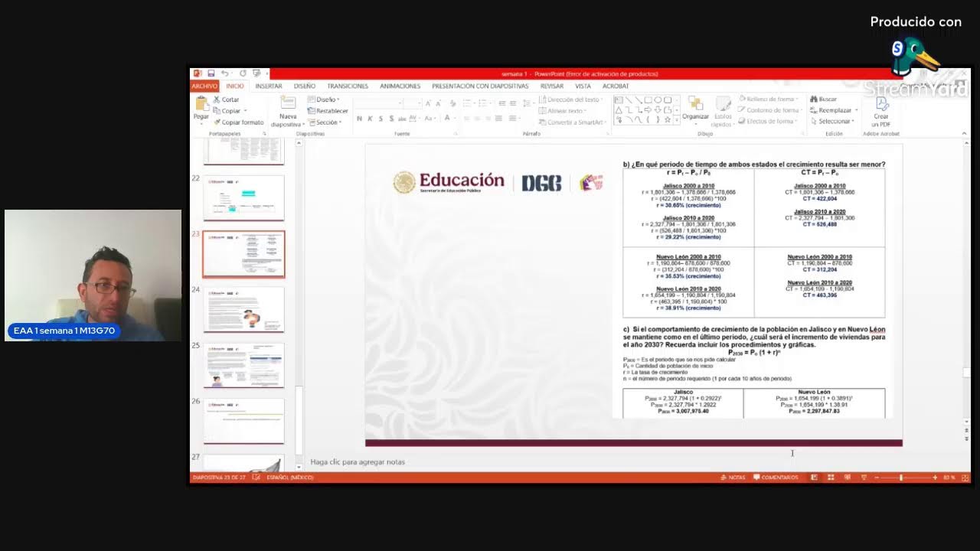Click decrease font size icon
The width and height of the screenshot is (980, 551).
[439, 103]
